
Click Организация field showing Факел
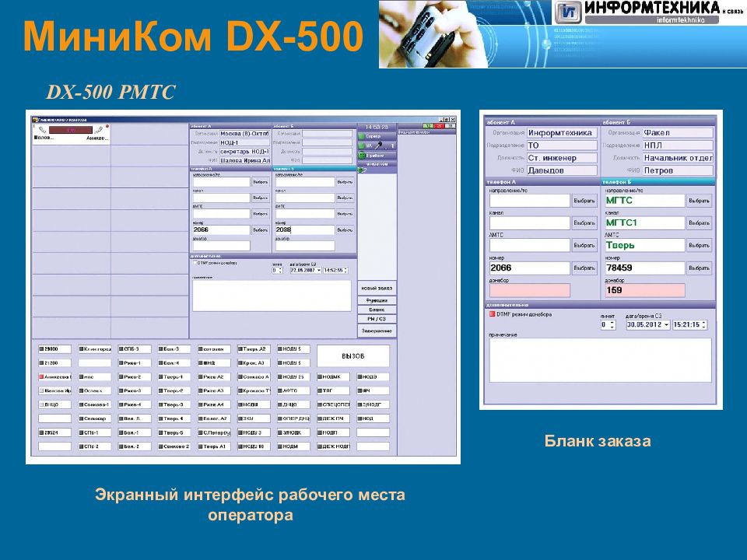(x=678, y=133)
